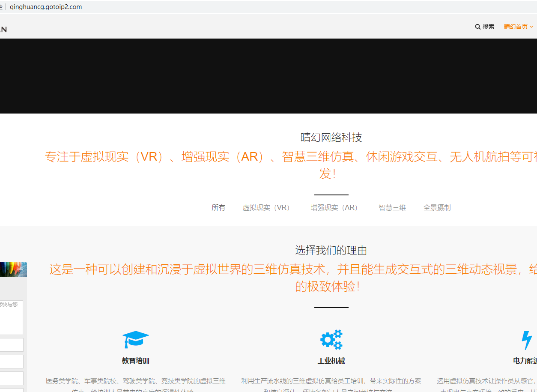The image size is (537, 392).
Task: Click the message textarea in contact form
Action: (x=11, y=317)
